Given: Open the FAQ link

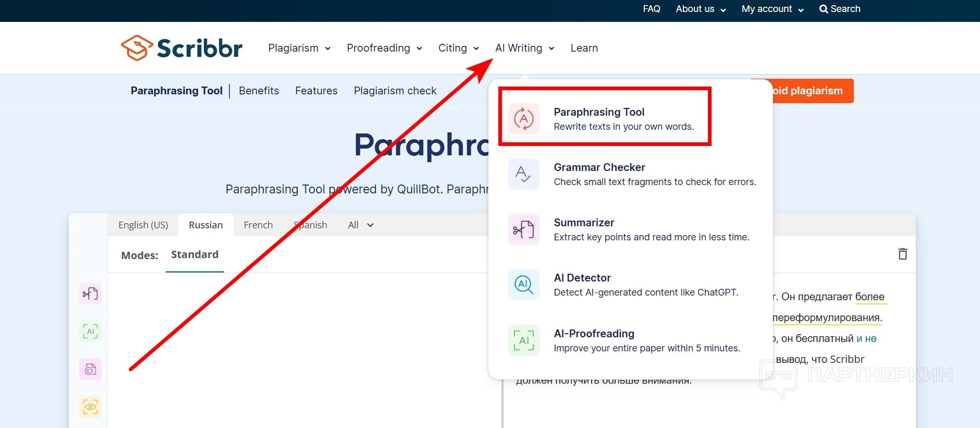Looking at the screenshot, I should click(x=652, y=9).
